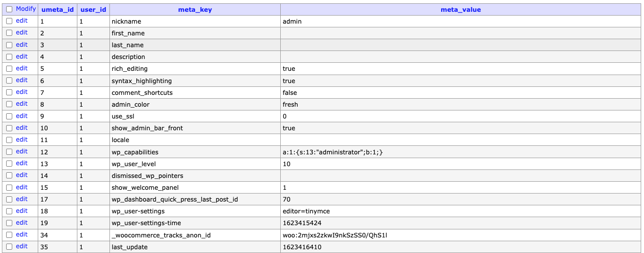Toggle the Modify select-all checkbox in header
Screen dimensions: 644x253
(9, 9)
